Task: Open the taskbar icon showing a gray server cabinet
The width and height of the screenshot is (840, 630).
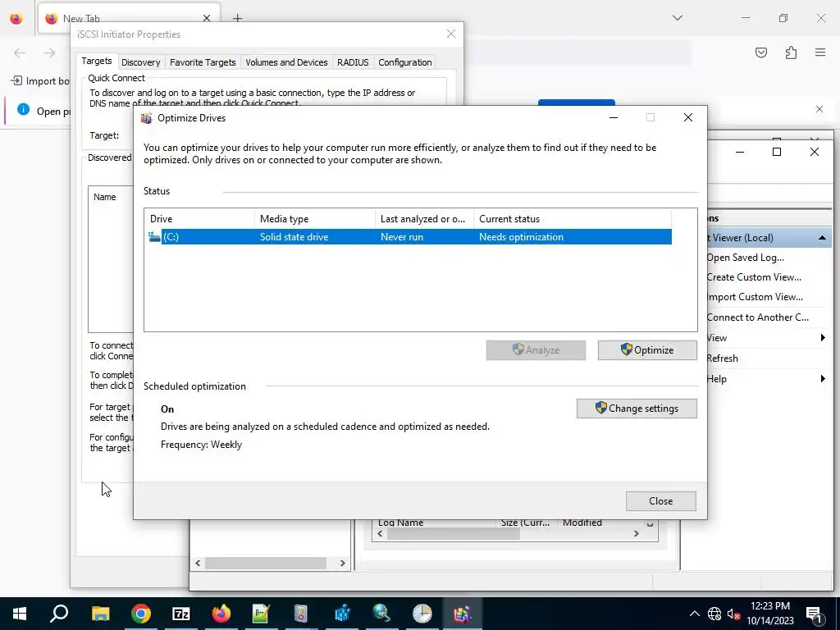Action: point(301,614)
